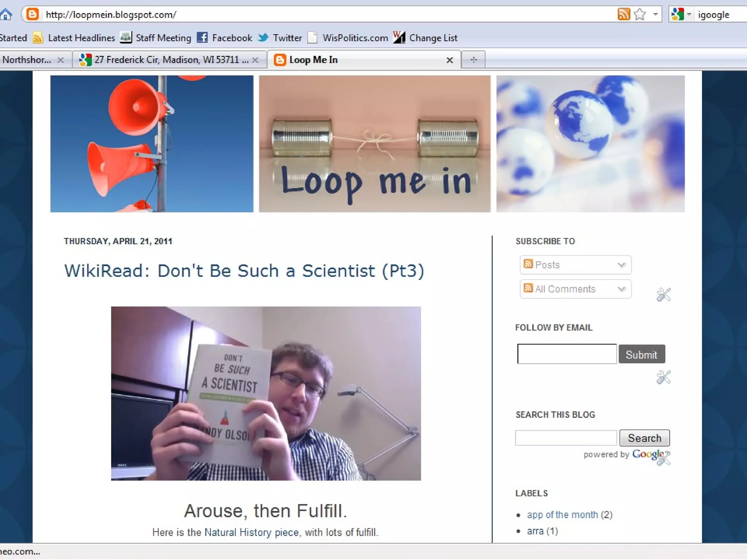Screen dimensions: 747x560
Task: Click the RSS feed icon in address bar
Action: point(624,15)
